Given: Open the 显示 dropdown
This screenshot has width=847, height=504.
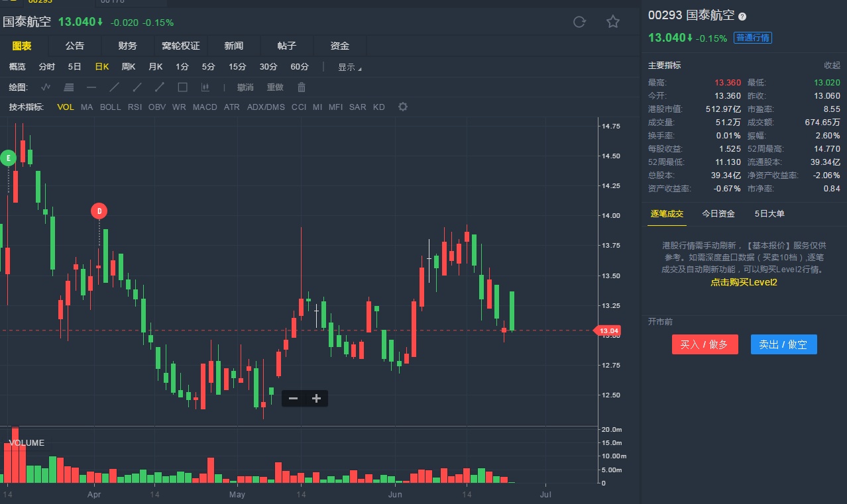Looking at the screenshot, I should (349, 67).
